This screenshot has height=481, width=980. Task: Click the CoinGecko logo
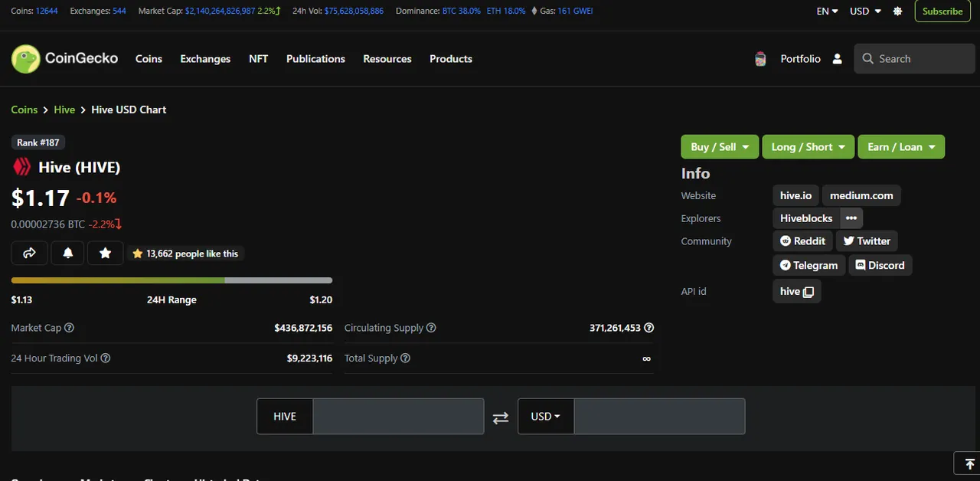[x=64, y=59]
